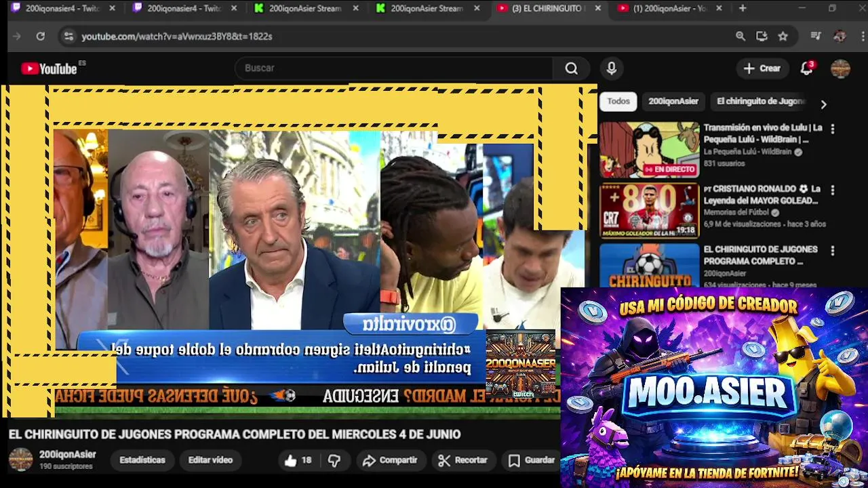Open El Chiringuito sidebar video thumbnail
This screenshot has width=868, height=488.
[x=649, y=266]
